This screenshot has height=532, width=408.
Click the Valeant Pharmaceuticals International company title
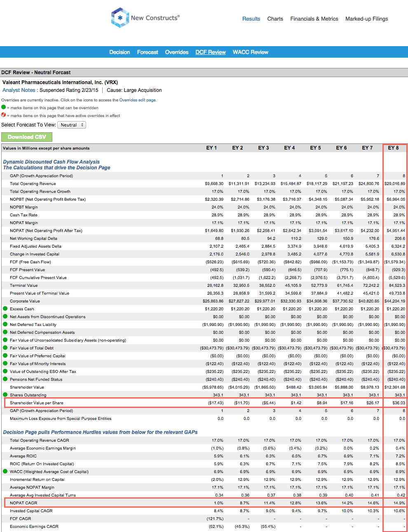pyautogui.click(x=60, y=82)
